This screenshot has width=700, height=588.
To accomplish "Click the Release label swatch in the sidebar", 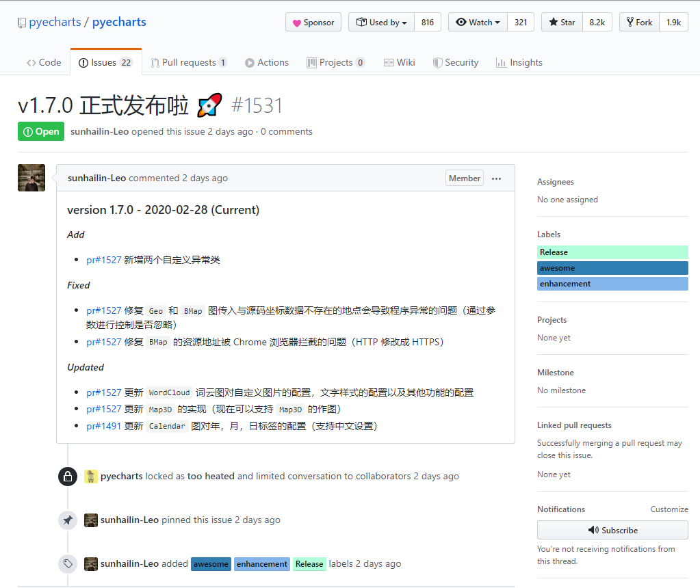I will pyautogui.click(x=612, y=252).
